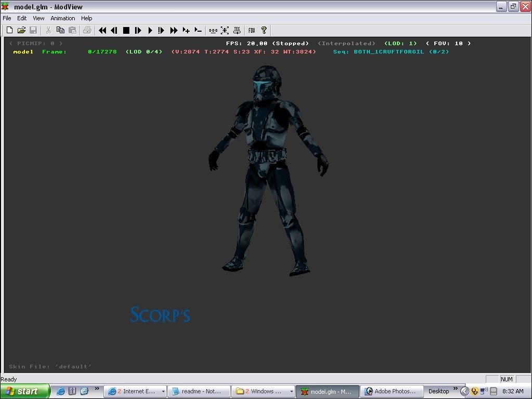
Task: Fast forward the animation to the end
Action: (x=174, y=31)
